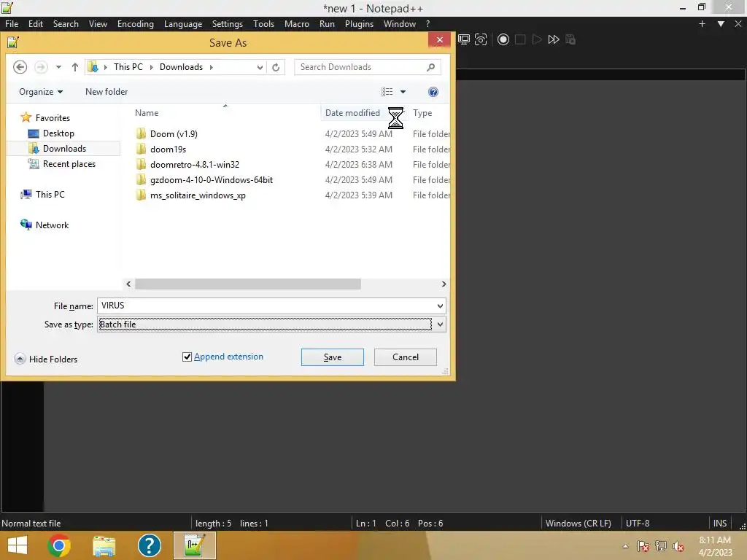The image size is (747, 560).
Task: Launch Chrome from the taskbar
Action: (x=59, y=545)
